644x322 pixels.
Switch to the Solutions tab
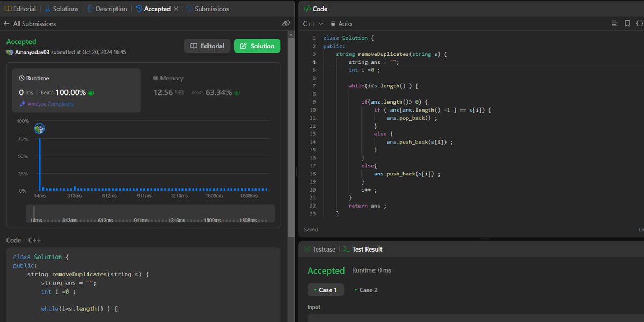coord(62,9)
